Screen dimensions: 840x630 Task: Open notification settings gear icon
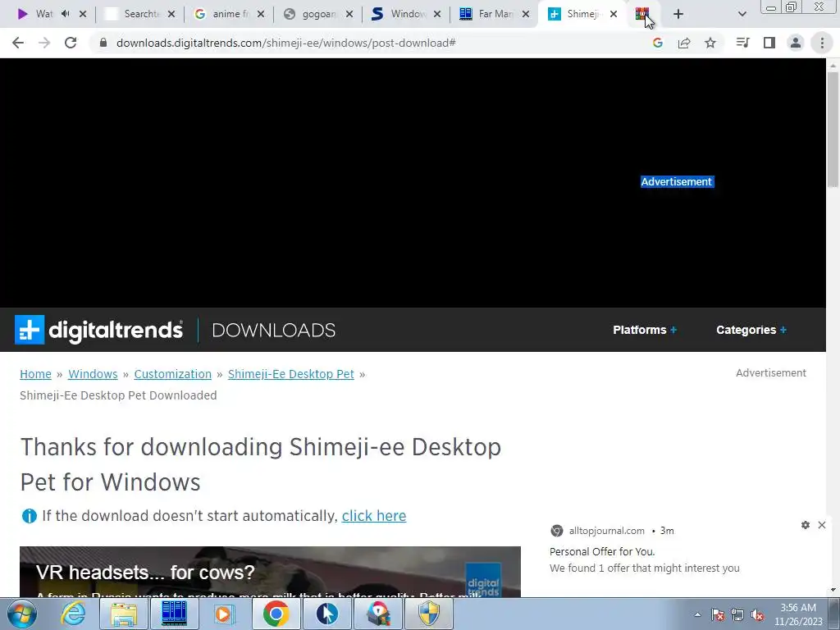pos(806,525)
